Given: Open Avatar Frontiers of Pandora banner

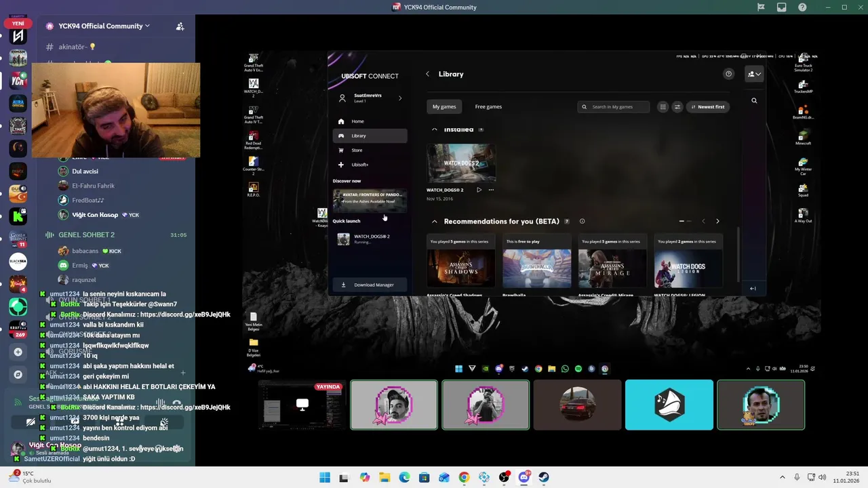Looking at the screenshot, I should (x=370, y=199).
